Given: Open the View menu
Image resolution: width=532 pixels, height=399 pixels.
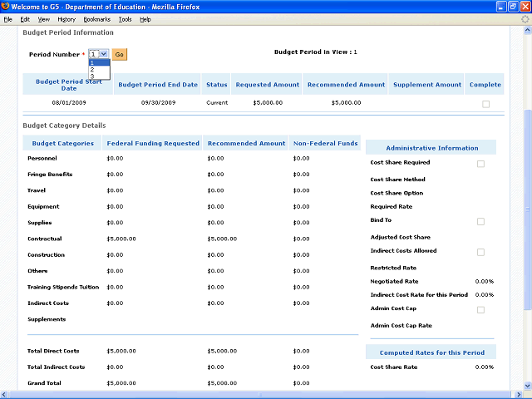Looking at the screenshot, I should coord(43,18).
